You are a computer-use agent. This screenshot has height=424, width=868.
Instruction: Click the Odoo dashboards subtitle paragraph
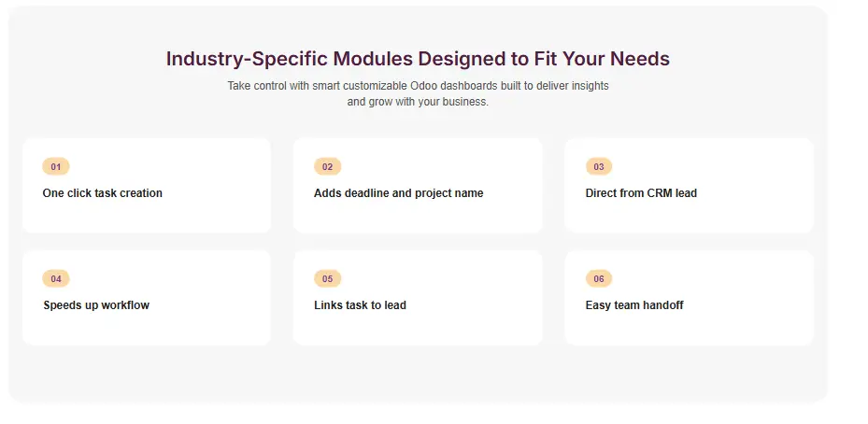tap(418, 93)
